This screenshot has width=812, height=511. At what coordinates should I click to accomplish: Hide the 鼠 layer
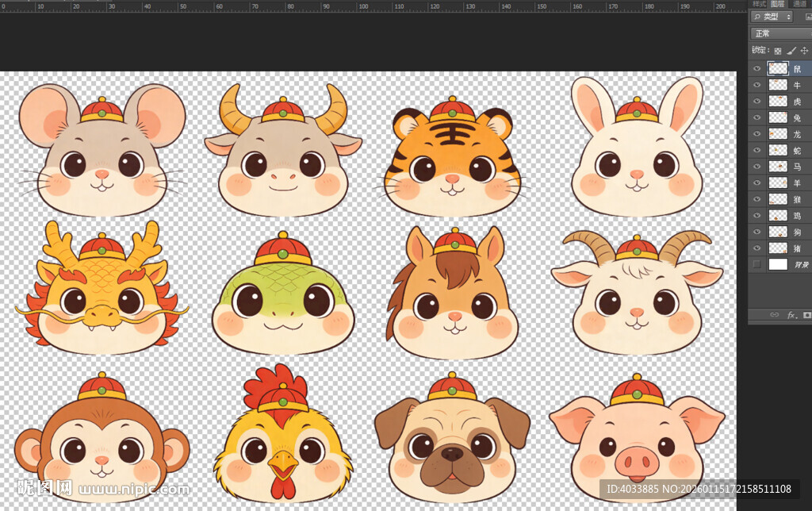pos(757,68)
